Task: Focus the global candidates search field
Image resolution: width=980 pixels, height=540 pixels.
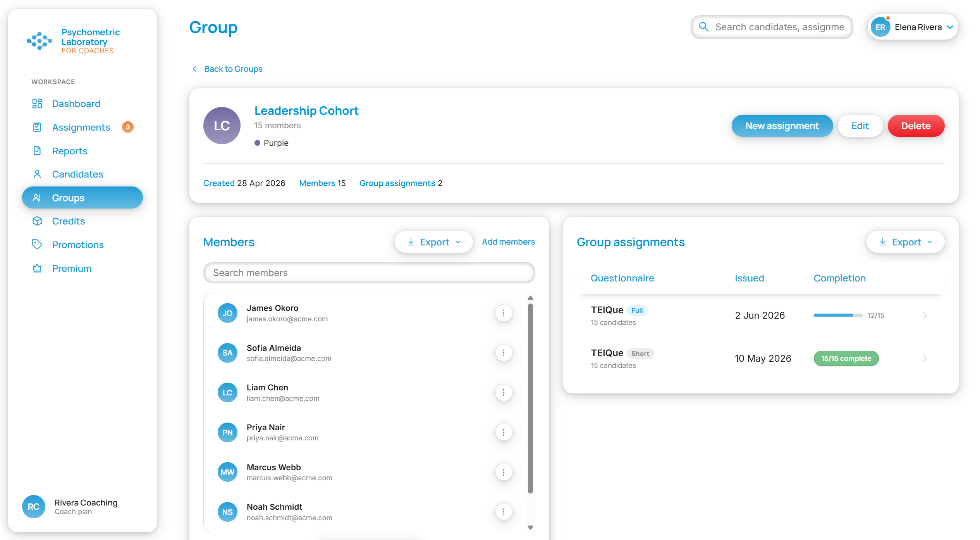Action: 772,27
